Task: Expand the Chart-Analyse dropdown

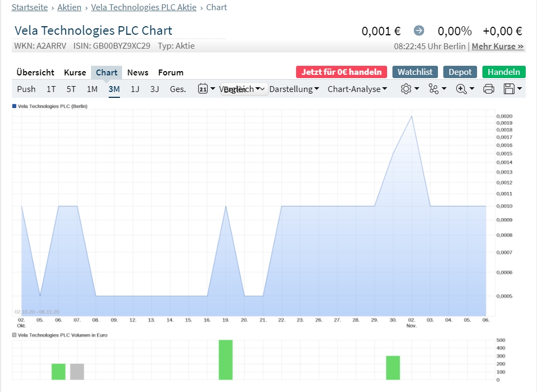Action: [357, 89]
